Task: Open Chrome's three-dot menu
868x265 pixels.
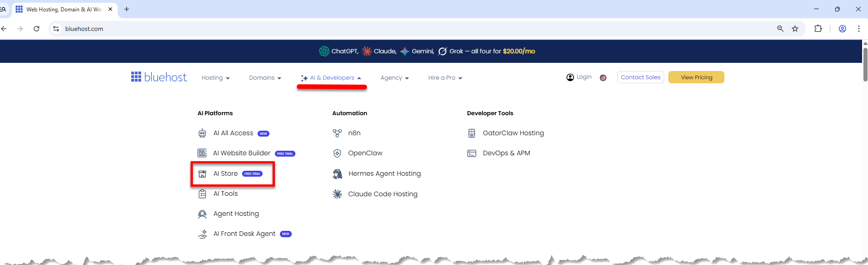Action: click(x=859, y=29)
